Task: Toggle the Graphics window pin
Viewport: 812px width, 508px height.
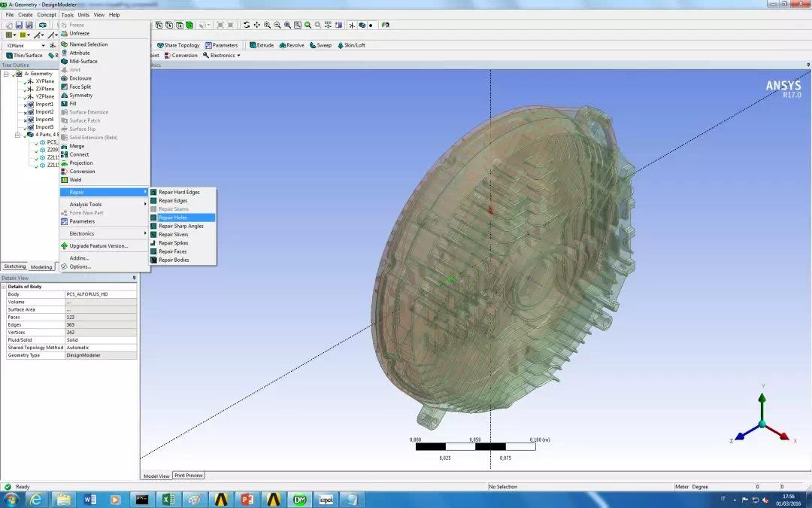Action: click(x=807, y=65)
